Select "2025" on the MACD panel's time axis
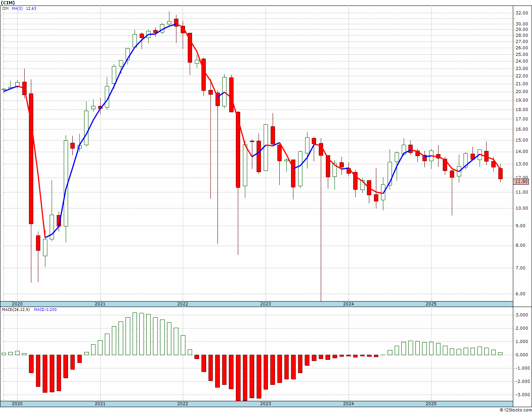This screenshot has height=413, width=532. pyautogui.click(x=431, y=404)
